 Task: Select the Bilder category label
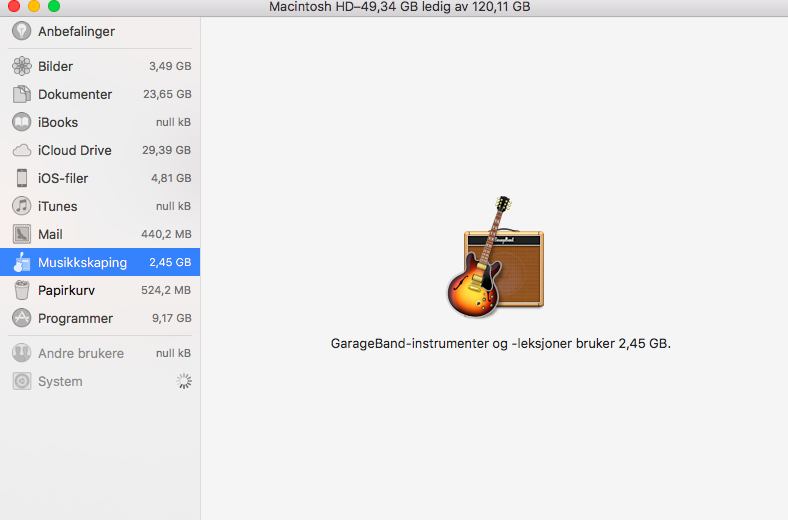[55, 66]
